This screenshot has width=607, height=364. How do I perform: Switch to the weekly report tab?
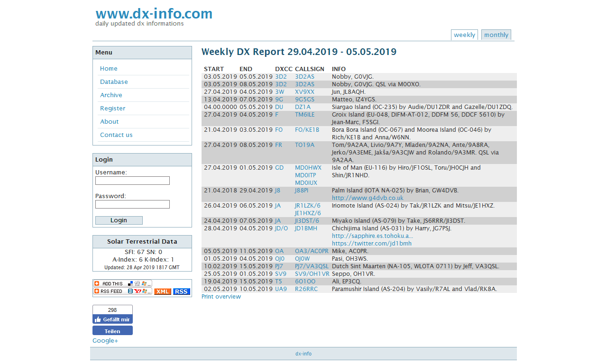click(464, 35)
